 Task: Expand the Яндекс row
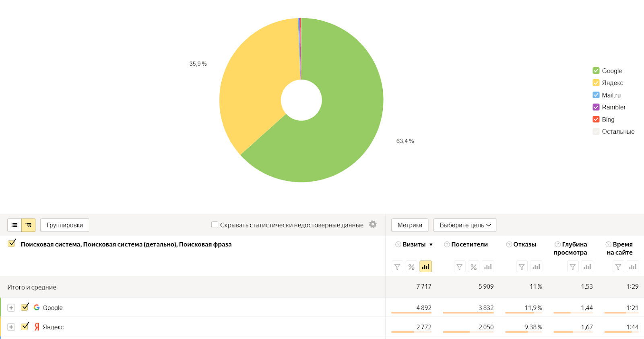11,327
